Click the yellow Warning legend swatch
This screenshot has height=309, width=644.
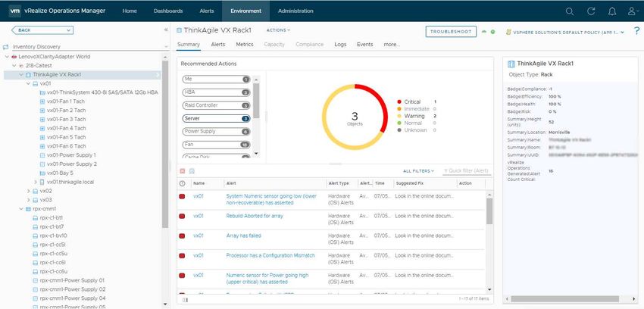click(x=399, y=117)
